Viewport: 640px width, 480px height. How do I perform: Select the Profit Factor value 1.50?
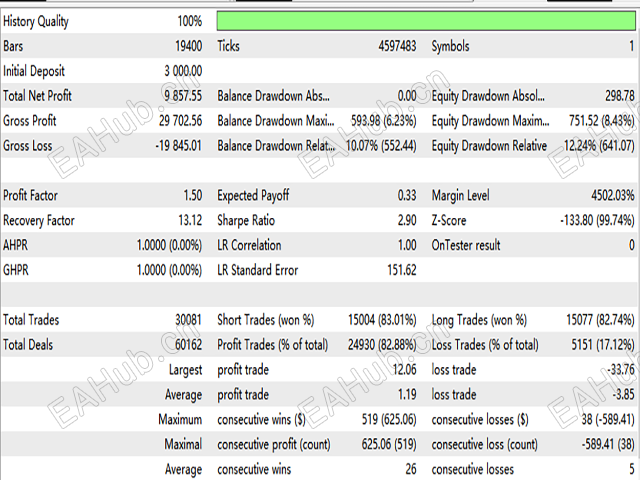click(x=193, y=196)
